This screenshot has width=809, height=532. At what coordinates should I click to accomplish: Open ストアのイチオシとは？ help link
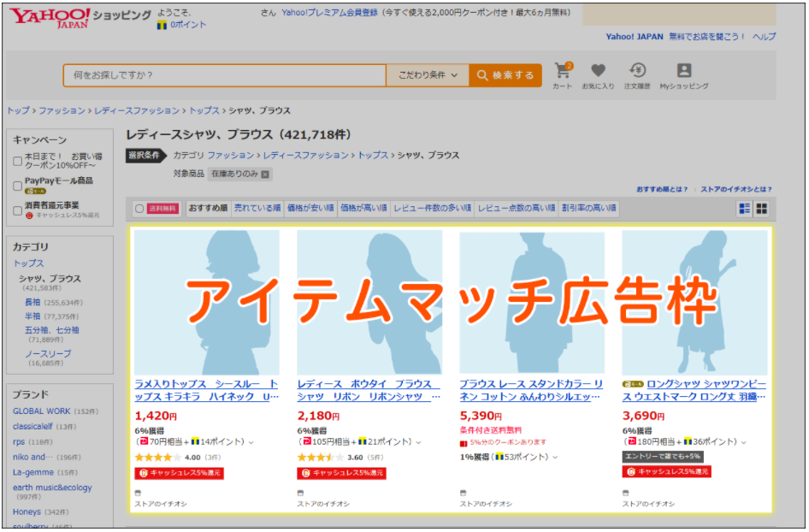736,189
